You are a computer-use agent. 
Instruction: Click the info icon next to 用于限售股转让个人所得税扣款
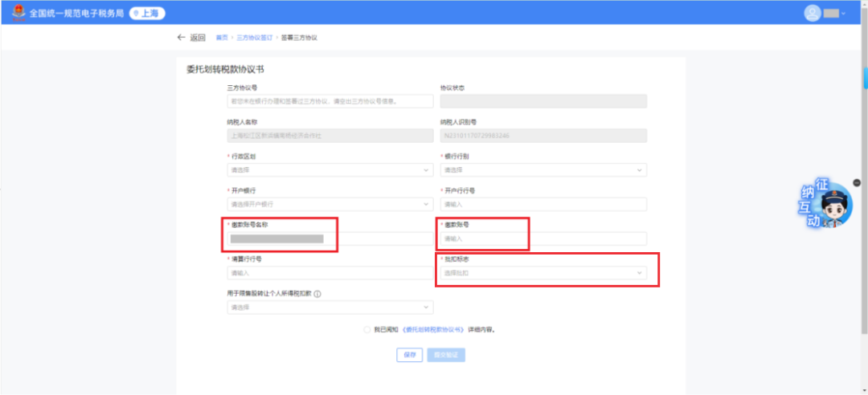(317, 295)
